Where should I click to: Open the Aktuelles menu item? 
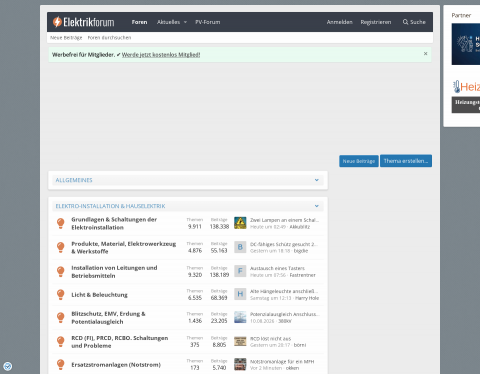click(168, 22)
